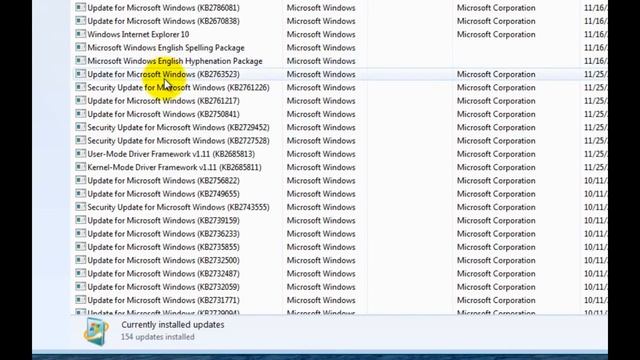Select Update for Microsoft Windows (KB2735855)
Image resolution: width=640 pixels, height=360 pixels.
[163, 247]
